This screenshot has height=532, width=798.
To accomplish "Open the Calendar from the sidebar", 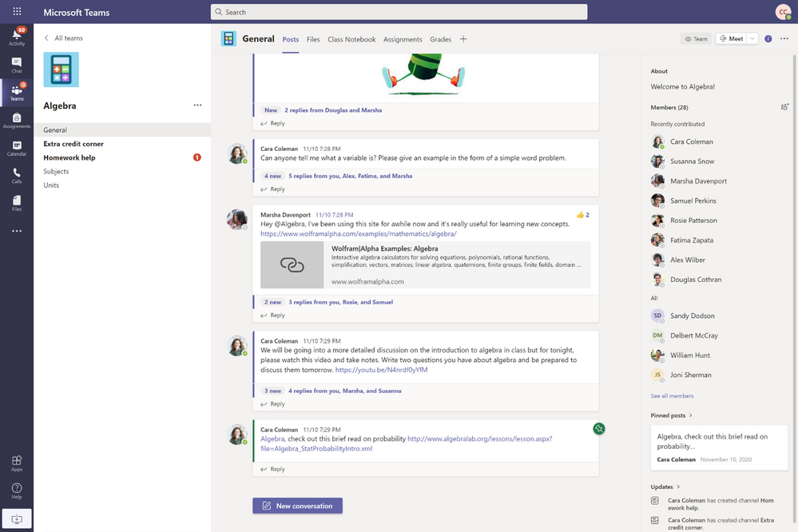I will click(16, 149).
